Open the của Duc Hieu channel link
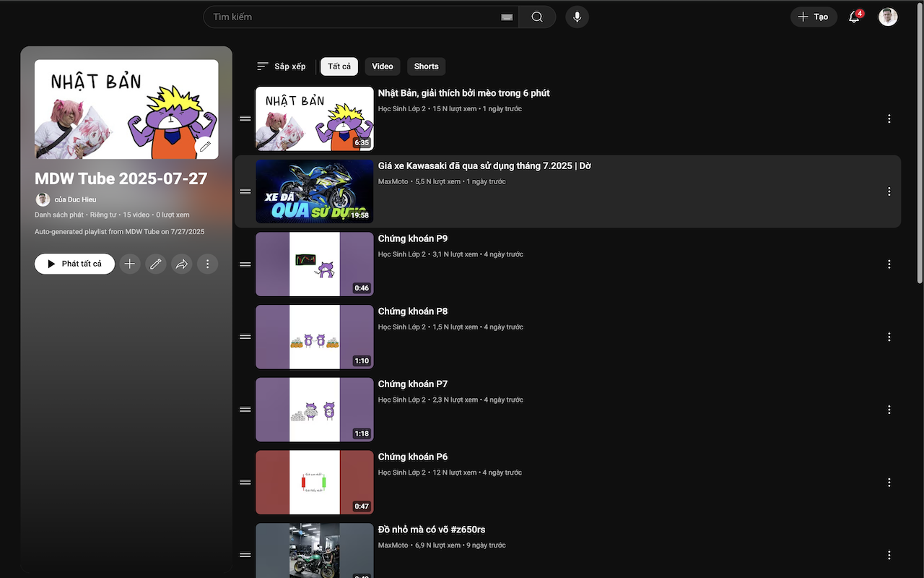This screenshot has width=924, height=578. point(75,199)
